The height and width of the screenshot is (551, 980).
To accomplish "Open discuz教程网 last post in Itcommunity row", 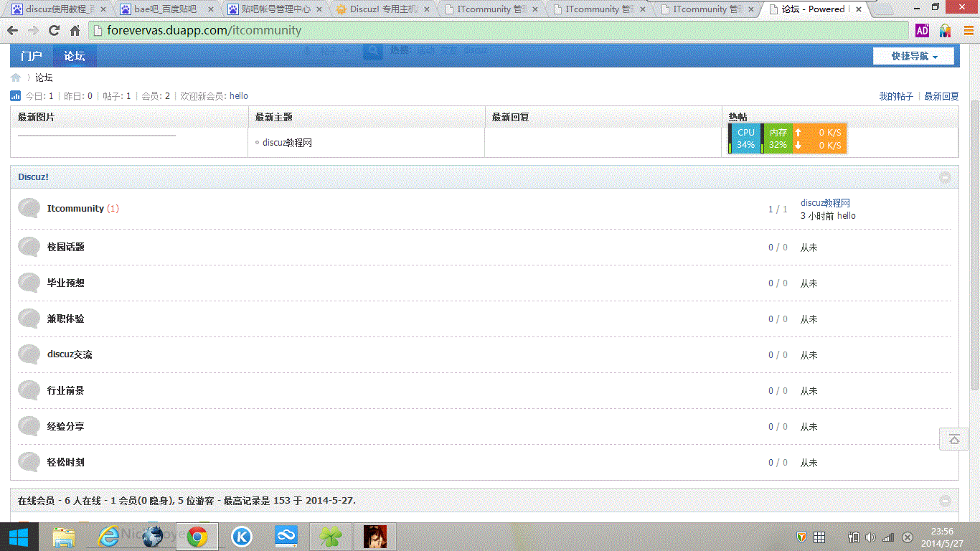I will point(825,203).
